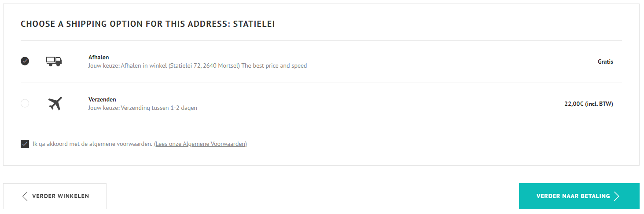Continue with Verder Naar Betaling button
The image size is (644, 214).
pyautogui.click(x=579, y=196)
